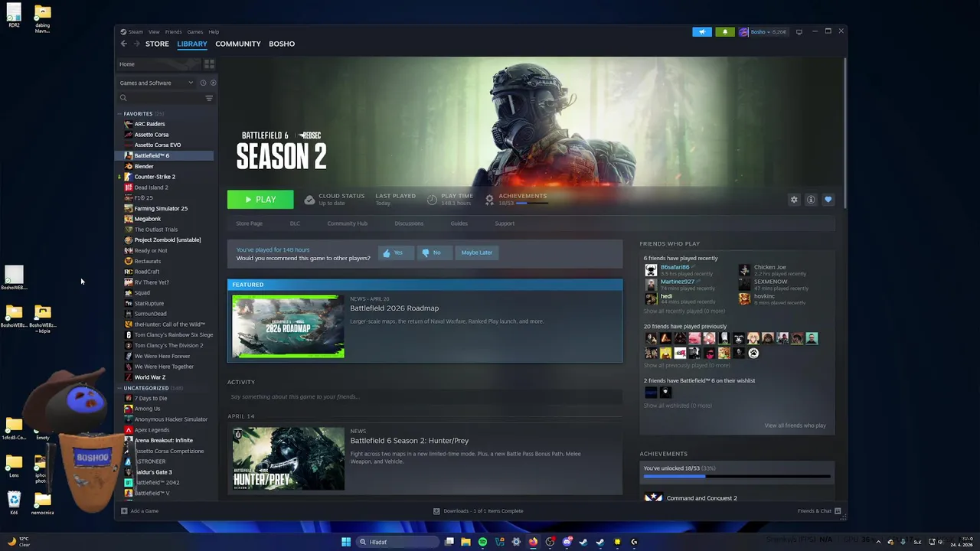Open Firefox from the taskbar

pos(533,542)
